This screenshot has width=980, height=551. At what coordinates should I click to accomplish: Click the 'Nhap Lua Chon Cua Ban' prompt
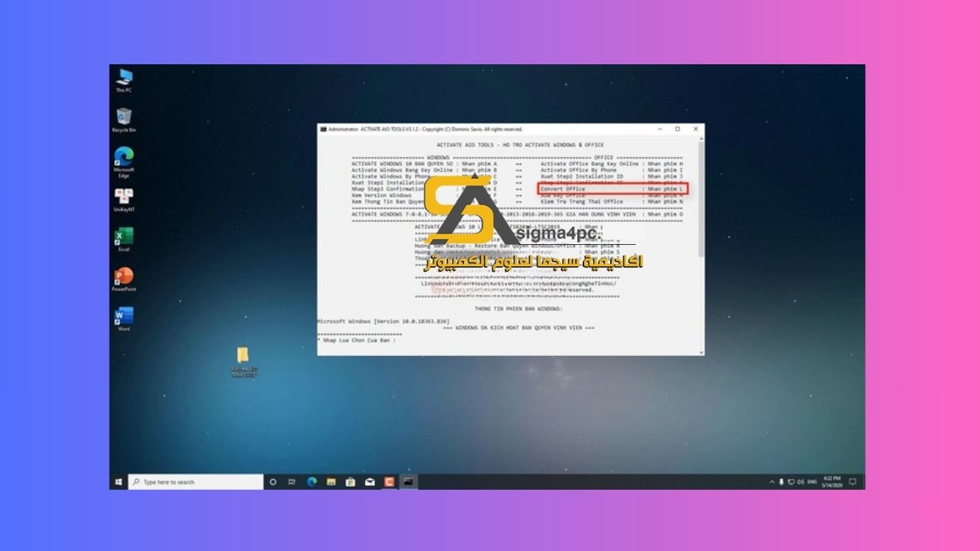tap(358, 340)
